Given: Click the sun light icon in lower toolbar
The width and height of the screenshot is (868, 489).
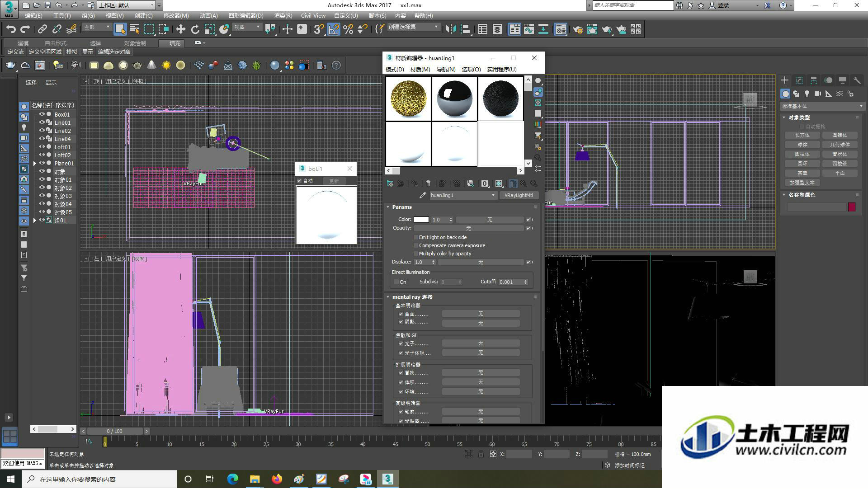Looking at the screenshot, I should coord(166,66).
